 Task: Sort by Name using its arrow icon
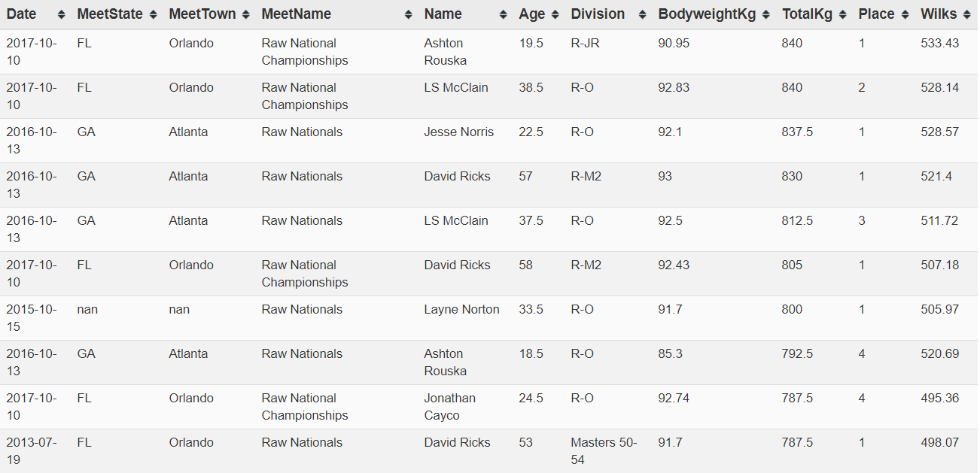[504, 14]
